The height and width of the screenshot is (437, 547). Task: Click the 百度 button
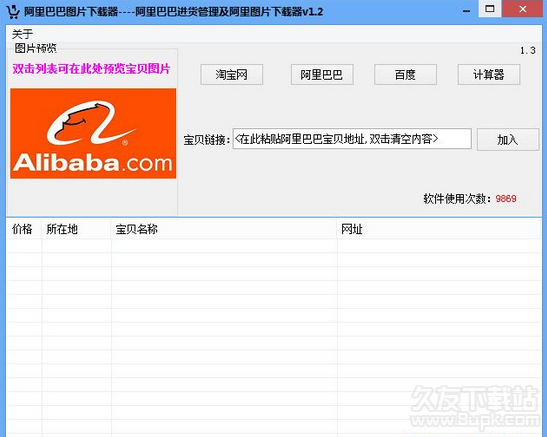(x=405, y=74)
